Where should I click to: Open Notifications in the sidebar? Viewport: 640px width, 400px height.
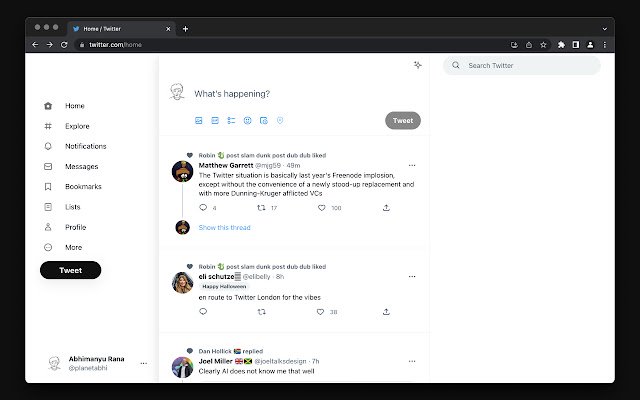[x=75, y=146]
